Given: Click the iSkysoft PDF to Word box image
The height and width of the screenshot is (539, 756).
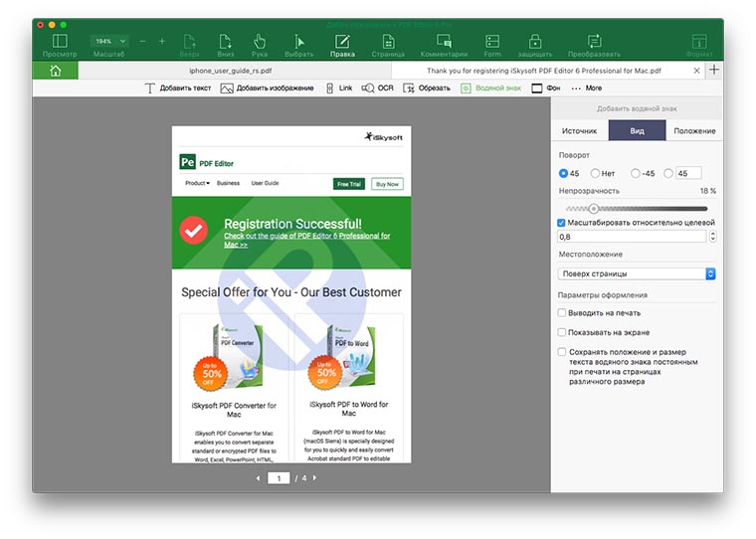Looking at the screenshot, I should [342, 357].
